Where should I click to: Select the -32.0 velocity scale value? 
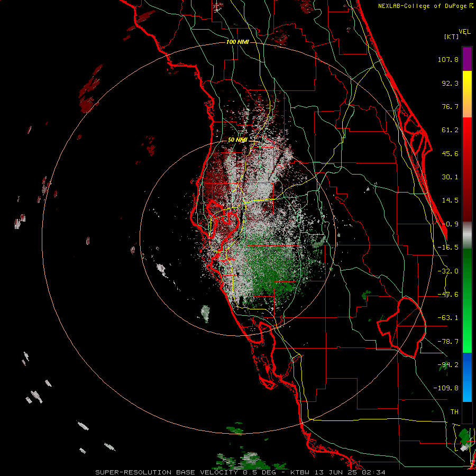point(448,271)
